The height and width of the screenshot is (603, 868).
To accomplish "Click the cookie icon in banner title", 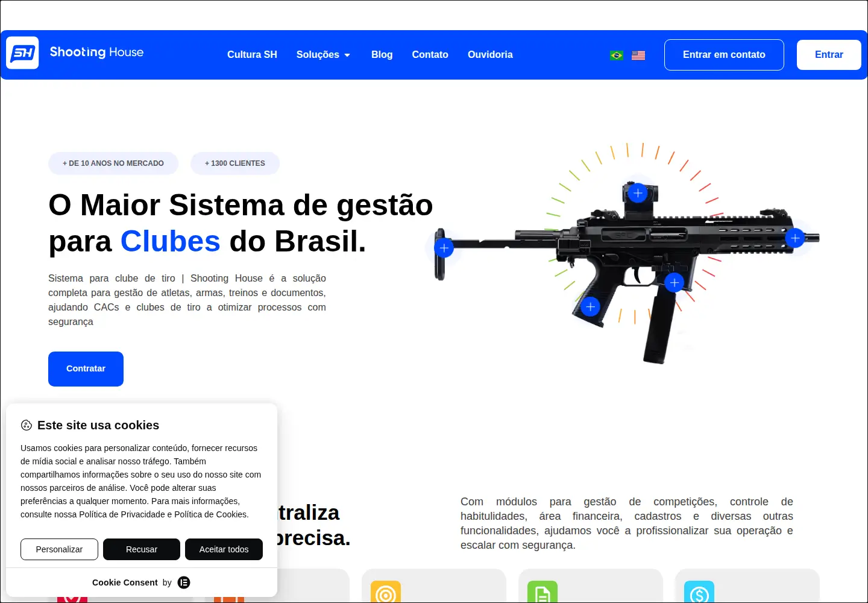I will pyautogui.click(x=27, y=425).
